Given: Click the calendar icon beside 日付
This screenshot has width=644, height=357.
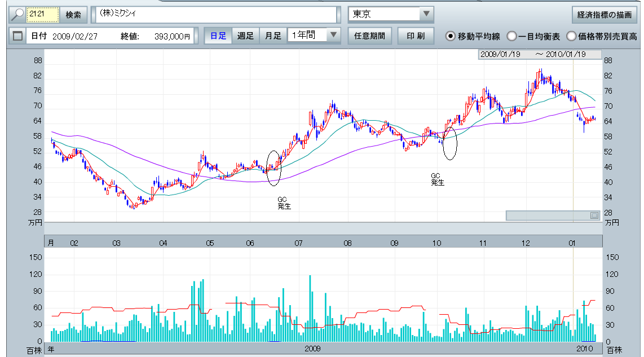Looking at the screenshot, I should [x=17, y=36].
